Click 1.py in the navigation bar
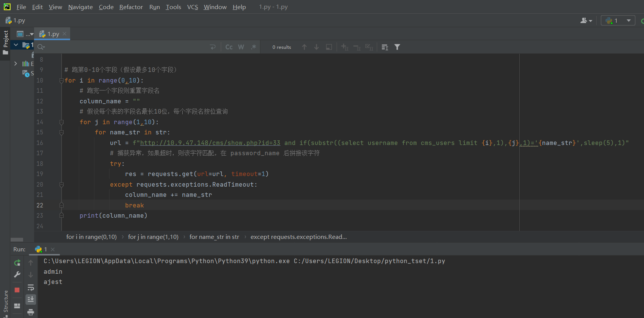The width and height of the screenshot is (644, 318). pyautogui.click(x=15, y=20)
